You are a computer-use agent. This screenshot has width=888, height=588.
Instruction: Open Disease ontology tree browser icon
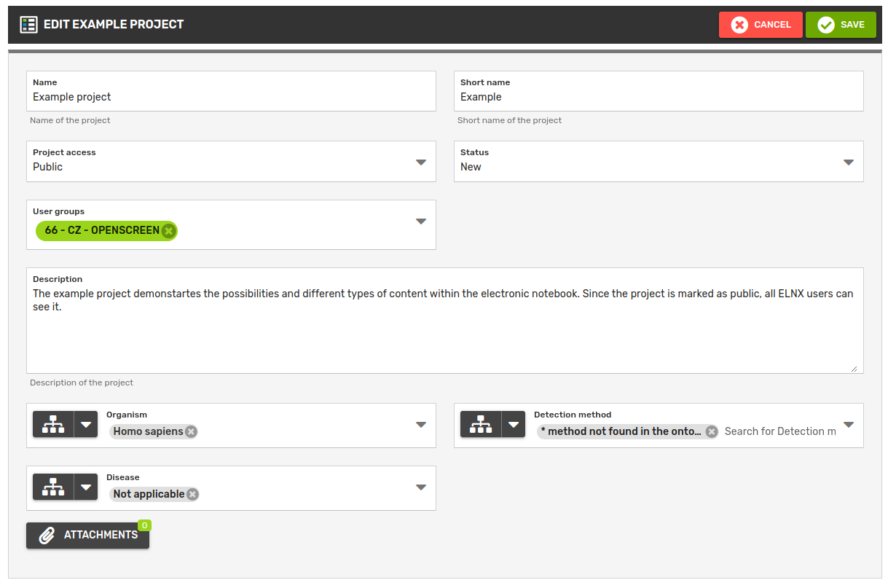click(53, 487)
